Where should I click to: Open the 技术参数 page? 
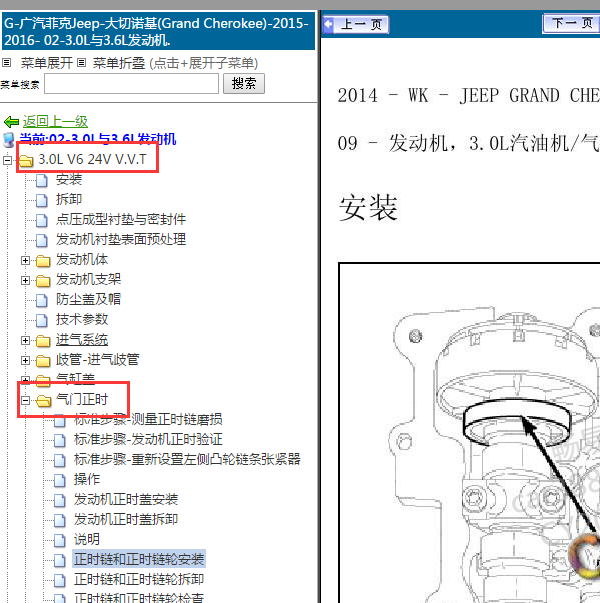(82, 320)
